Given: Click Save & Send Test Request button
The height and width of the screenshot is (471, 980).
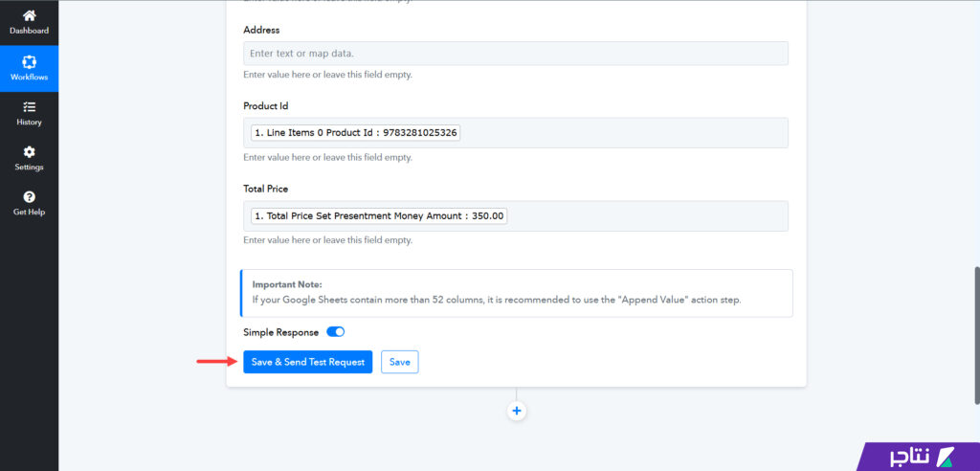Looking at the screenshot, I should tap(307, 362).
